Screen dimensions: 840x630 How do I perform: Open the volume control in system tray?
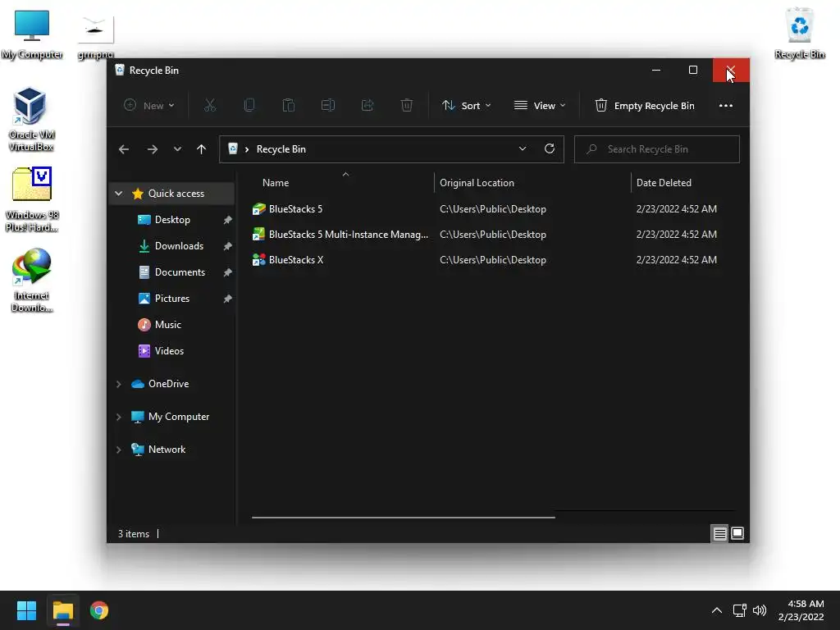760,610
